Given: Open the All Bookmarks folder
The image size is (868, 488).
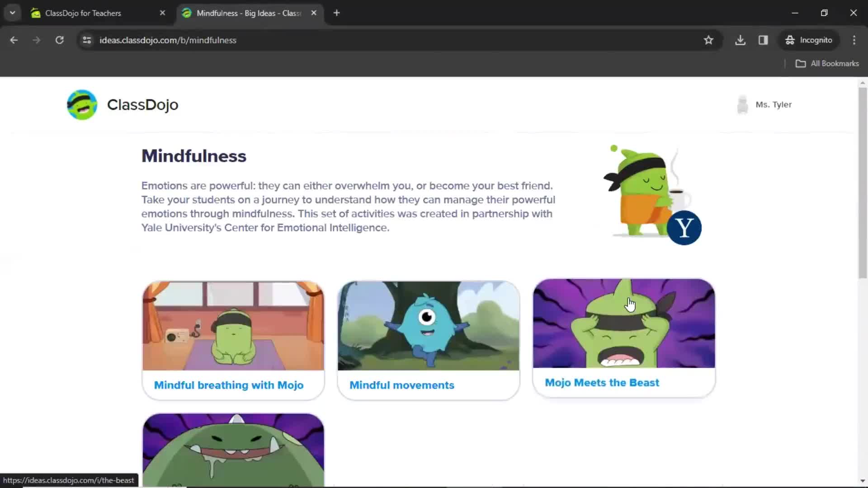Looking at the screenshot, I should coord(829,63).
